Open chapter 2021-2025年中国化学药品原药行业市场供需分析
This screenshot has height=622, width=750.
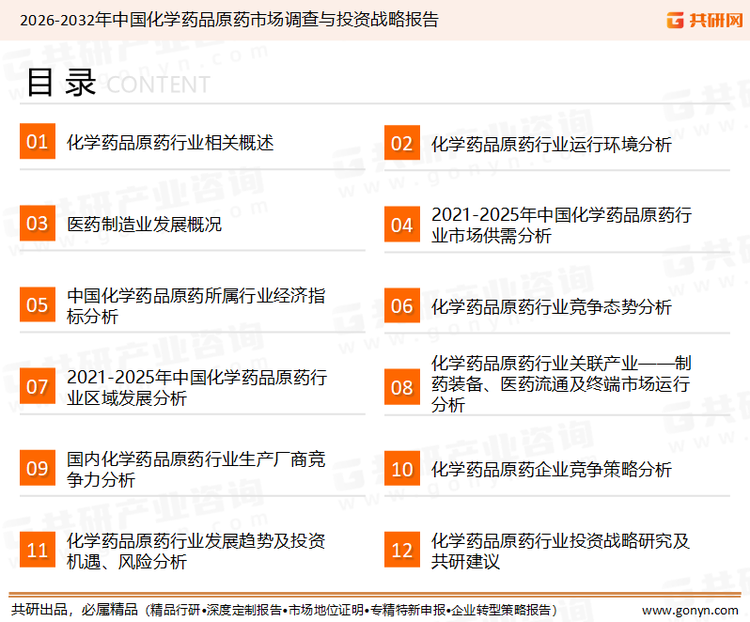point(562,225)
